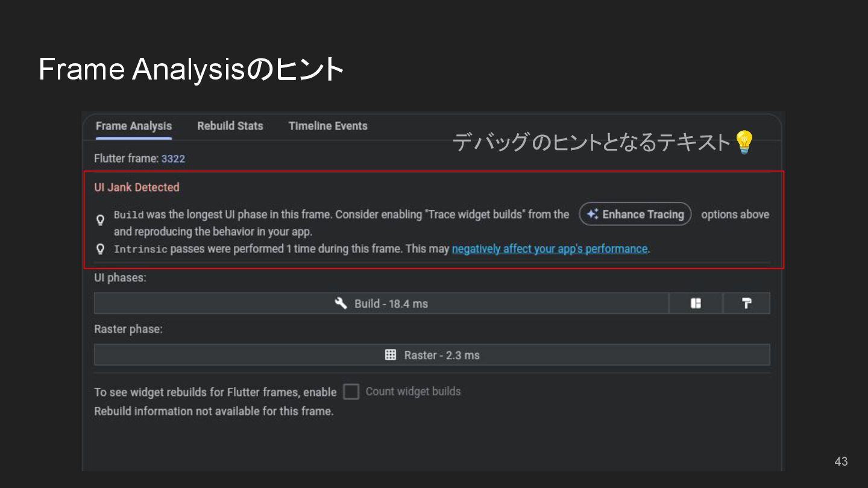
Task: Select the Frame Analysis tab
Action: pos(133,126)
